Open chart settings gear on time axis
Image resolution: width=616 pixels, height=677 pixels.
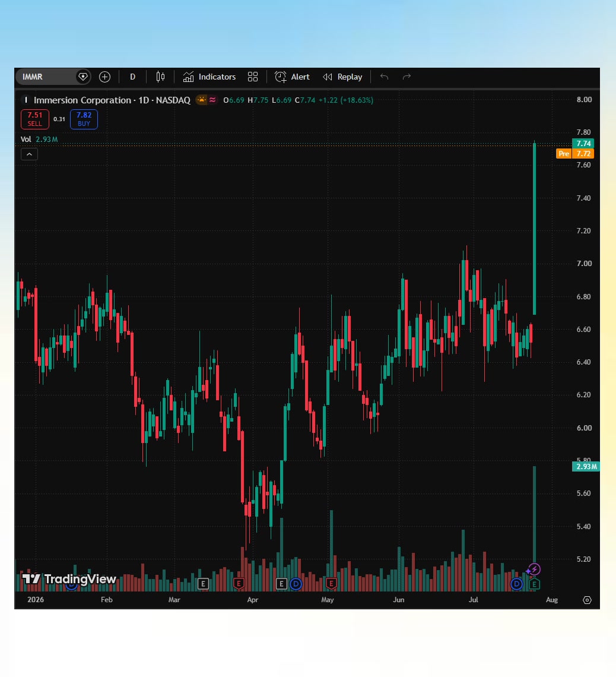587,600
